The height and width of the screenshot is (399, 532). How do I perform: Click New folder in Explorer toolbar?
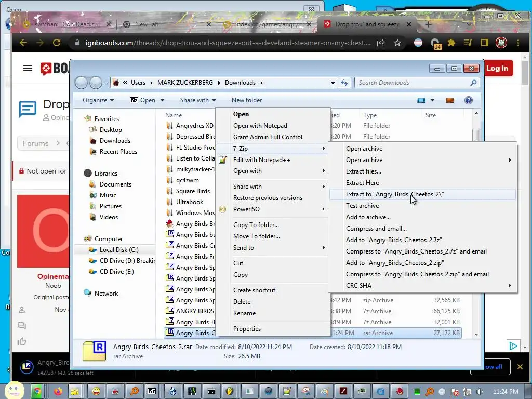point(247,100)
